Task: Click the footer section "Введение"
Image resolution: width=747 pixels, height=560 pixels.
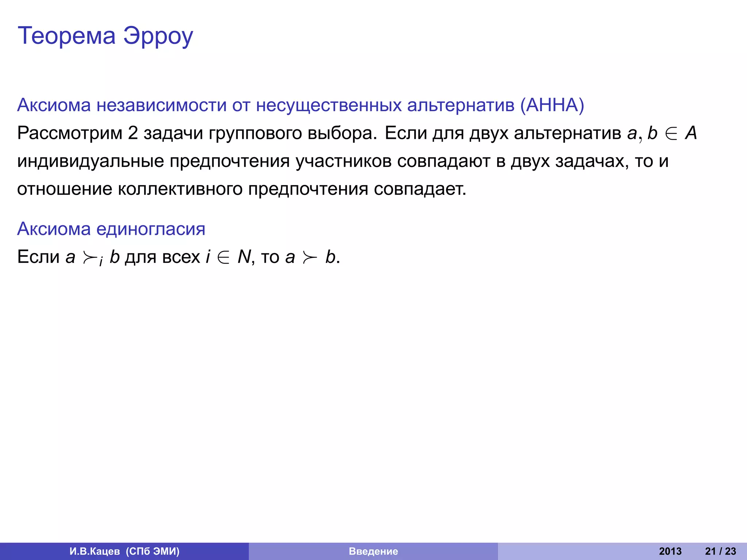Action: click(x=373, y=551)
